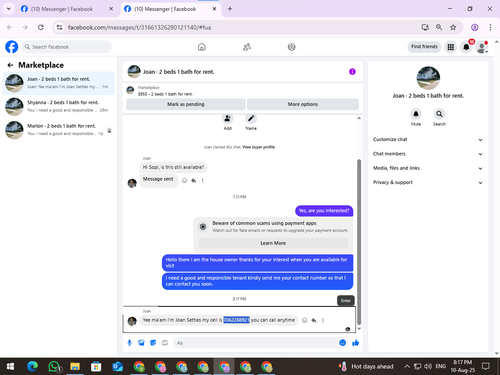
Task: Reply to Joan's cell number message
Action: click(x=314, y=320)
